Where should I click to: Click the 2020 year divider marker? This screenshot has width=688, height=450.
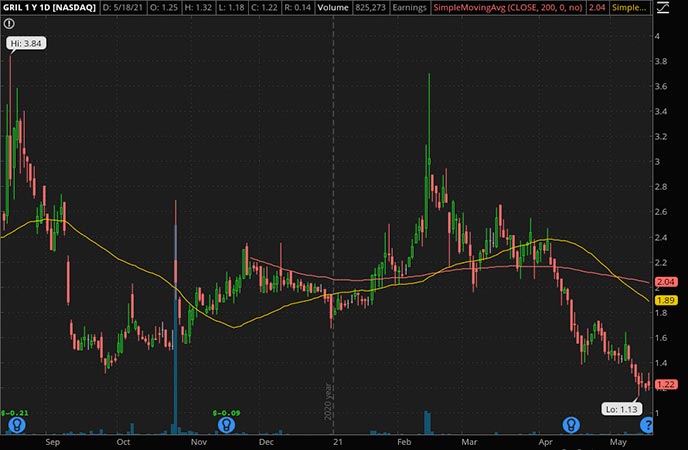click(x=328, y=402)
